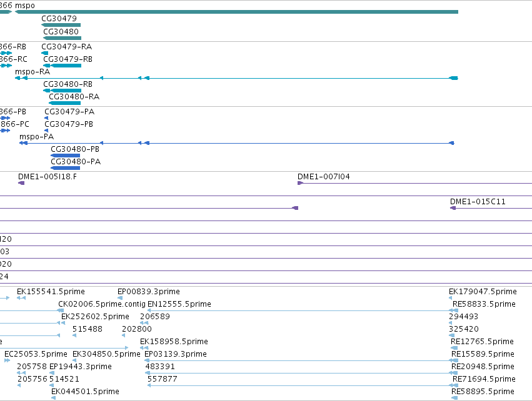
Task: Click the DME1-005I18.F clone label
Action: (x=47, y=177)
